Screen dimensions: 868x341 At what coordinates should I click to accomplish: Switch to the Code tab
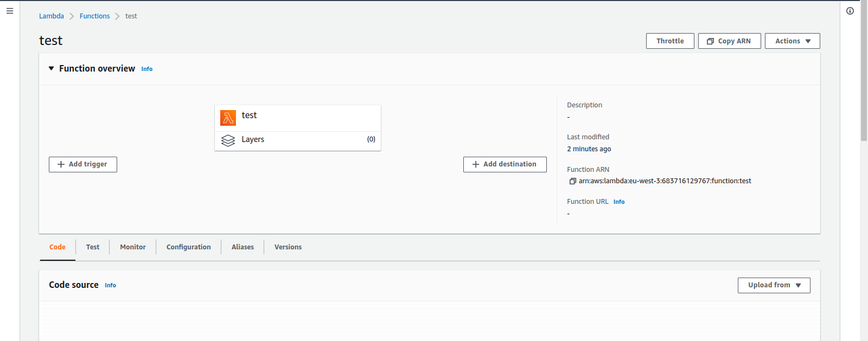point(58,247)
